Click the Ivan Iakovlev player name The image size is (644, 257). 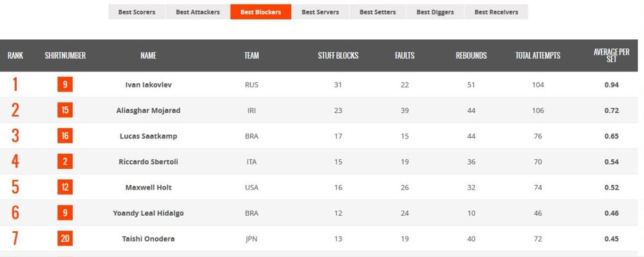148,85
